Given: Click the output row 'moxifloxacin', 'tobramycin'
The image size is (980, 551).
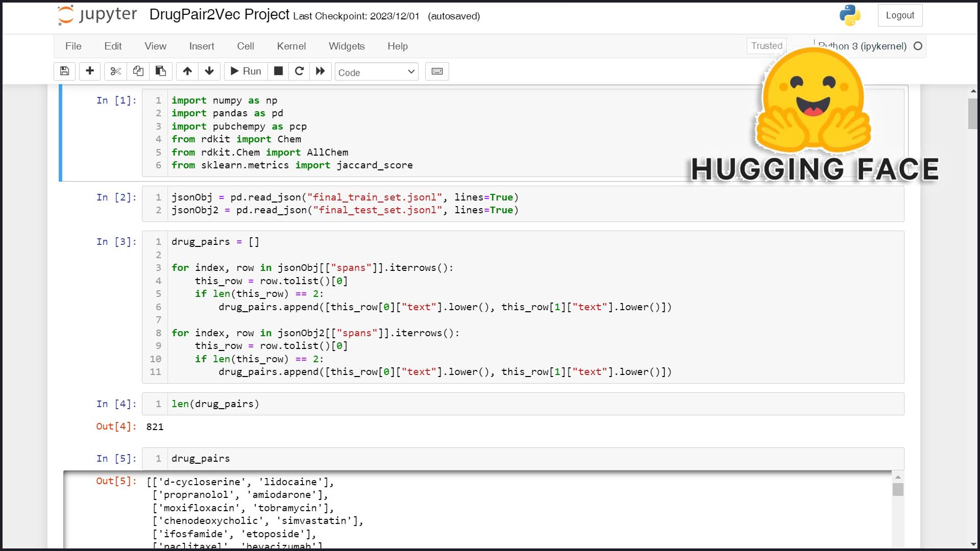Looking at the screenshot, I should pos(243,508).
